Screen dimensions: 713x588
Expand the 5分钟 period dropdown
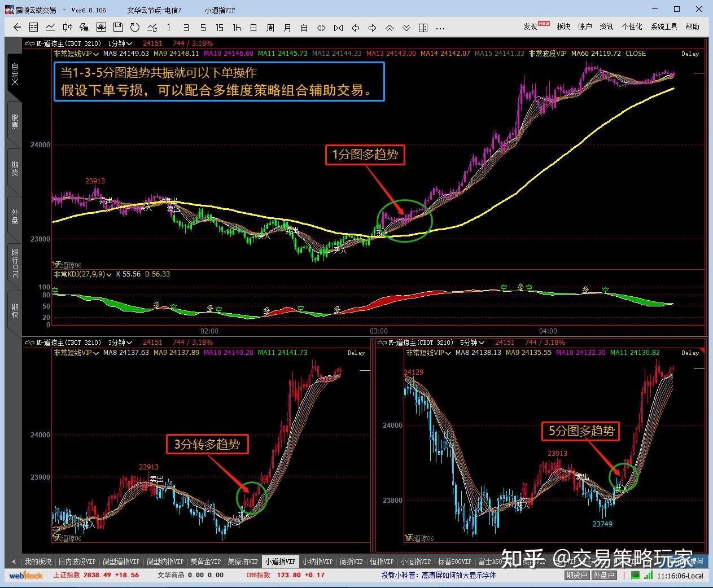(x=473, y=343)
